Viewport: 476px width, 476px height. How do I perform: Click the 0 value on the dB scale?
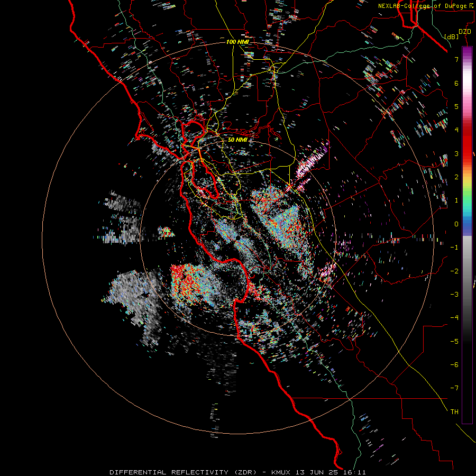(x=456, y=224)
